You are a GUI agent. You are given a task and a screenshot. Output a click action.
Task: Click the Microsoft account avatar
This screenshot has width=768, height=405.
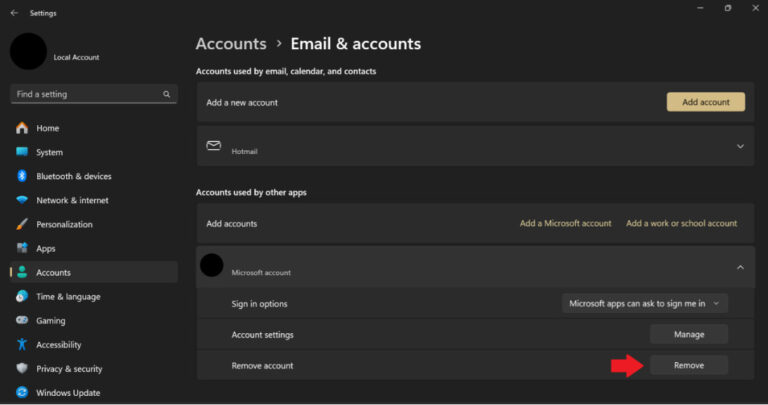212,265
